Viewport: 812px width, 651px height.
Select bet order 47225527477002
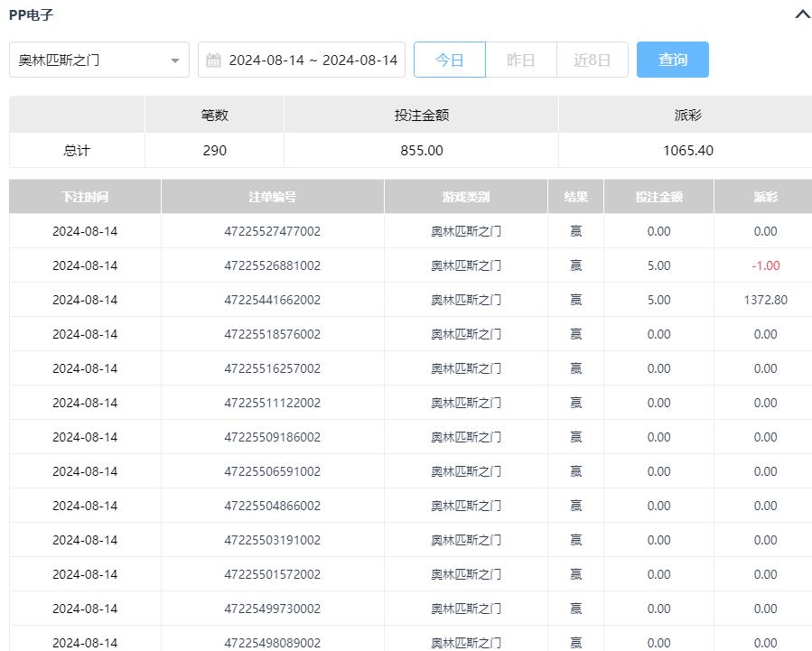click(272, 231)
